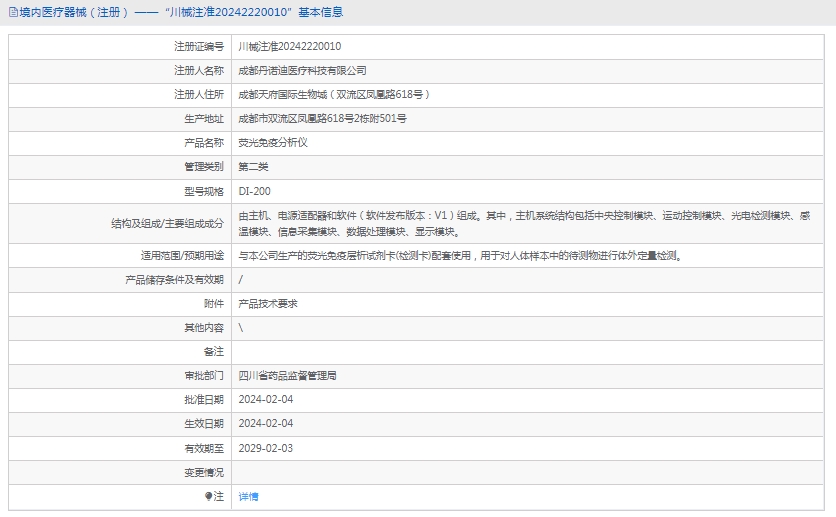Viewport: 836px width, 517px height.
Task: Click product name 荧光免疫分析仪
Action: 273,143
